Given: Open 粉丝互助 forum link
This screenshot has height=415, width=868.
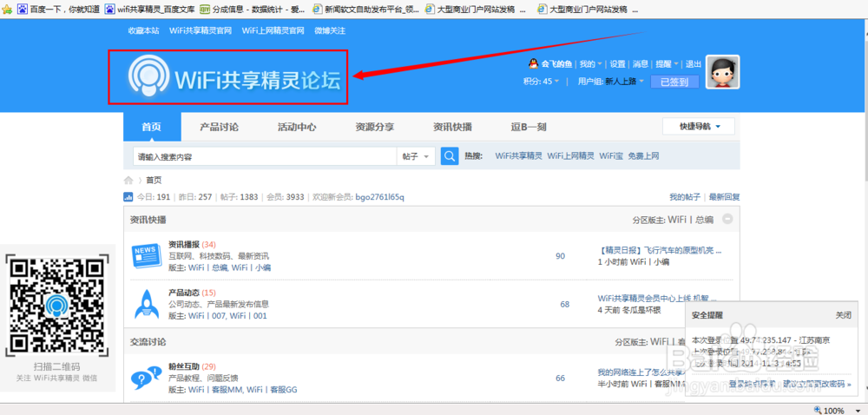Looking at the screenshot, I should (184, 366).
